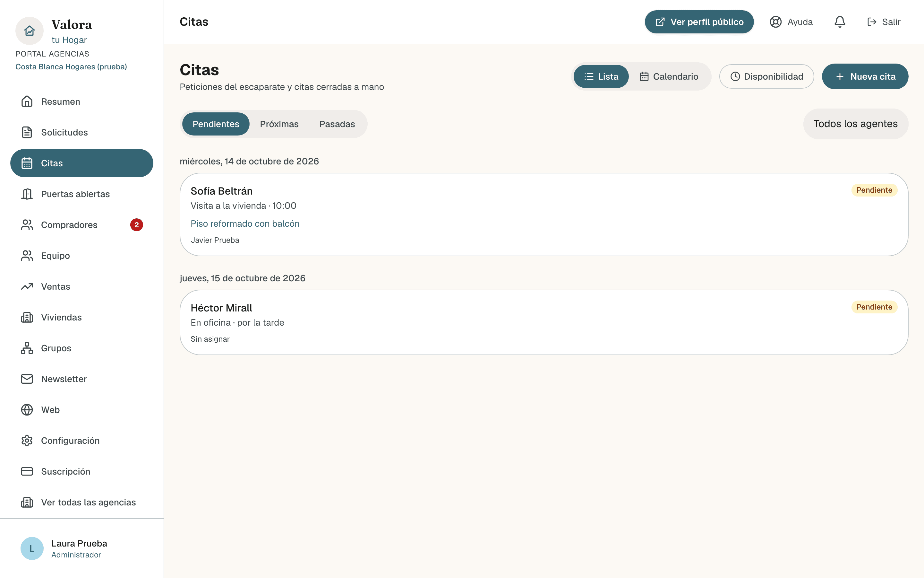The width and height of the screenshot is (924, 578).
Task: Switch to Lista view
Action: tap(601, 76)
